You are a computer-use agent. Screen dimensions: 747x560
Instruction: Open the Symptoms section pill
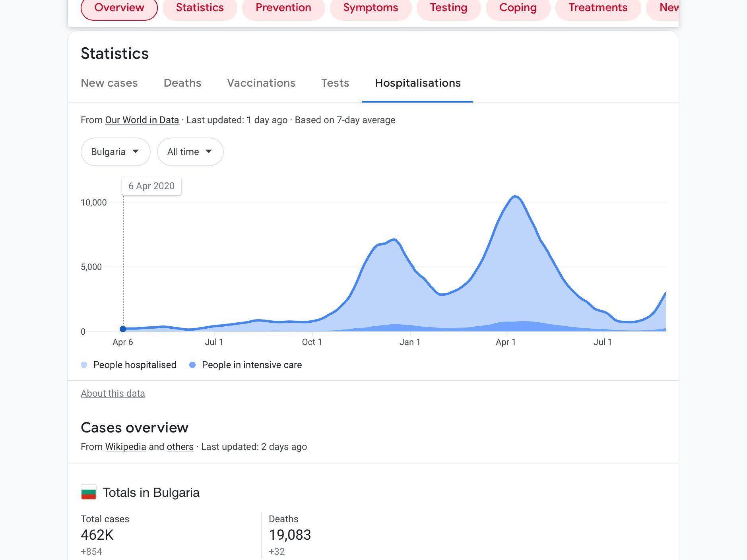371,8
